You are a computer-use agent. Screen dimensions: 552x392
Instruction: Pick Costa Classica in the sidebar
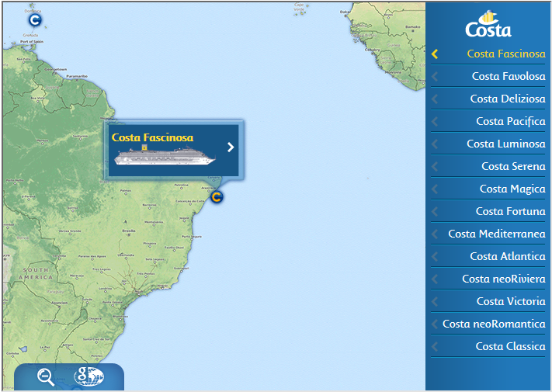(x=510, y=346)
